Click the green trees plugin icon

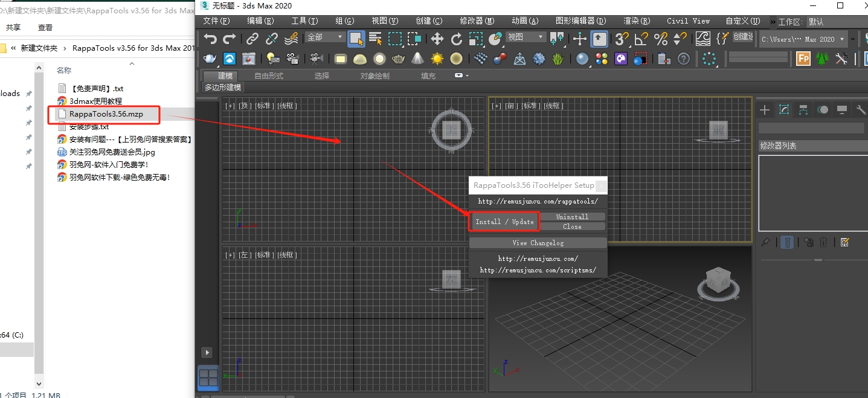coord(822,59)
